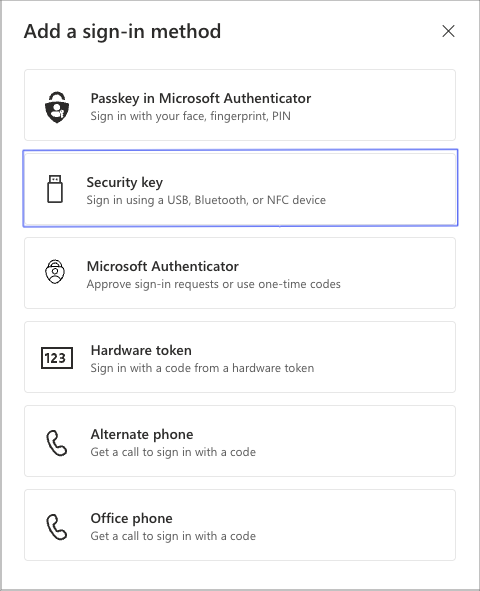Click the Alternate phone handset icon
Screen dimensions: 480x591
click(57, 443)
